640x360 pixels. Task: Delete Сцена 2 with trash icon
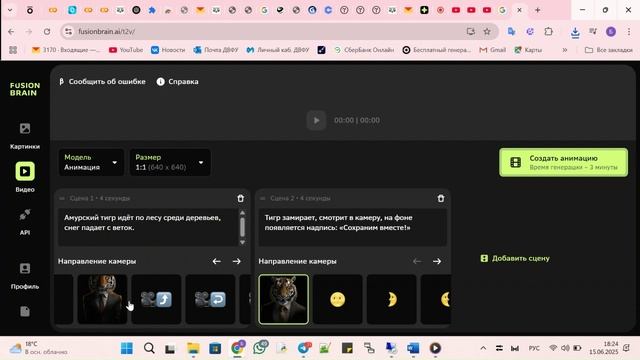point(441,198)
